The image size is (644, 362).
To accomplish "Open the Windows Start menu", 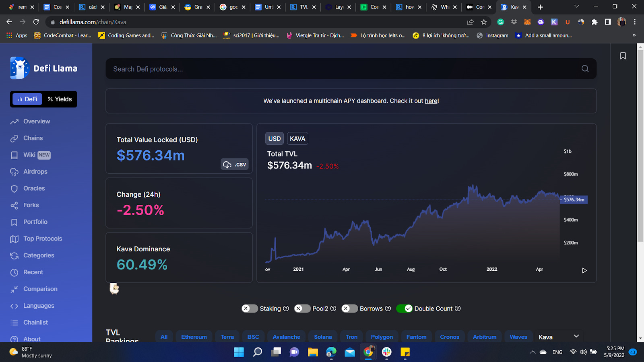I will (239, 352).
